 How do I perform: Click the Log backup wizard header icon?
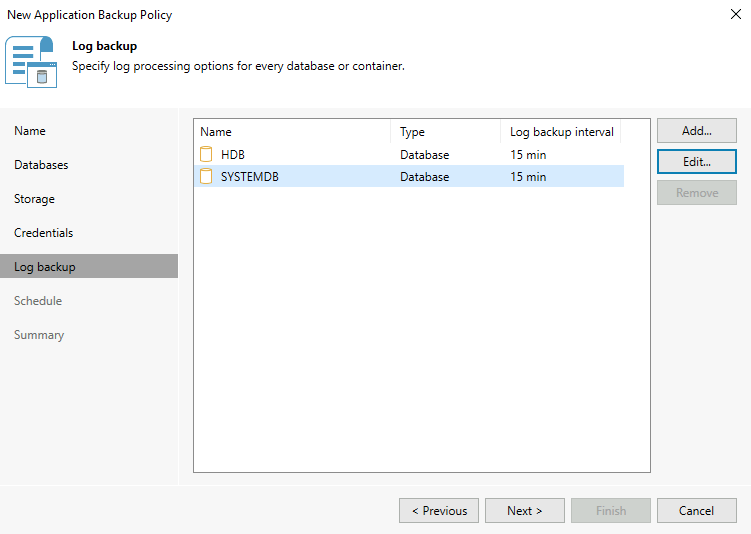pyautogui.click(x=31, y=61)
